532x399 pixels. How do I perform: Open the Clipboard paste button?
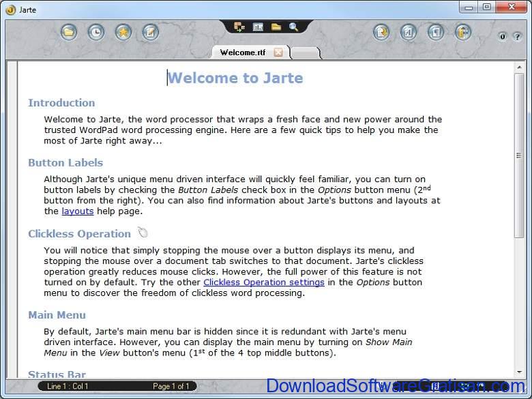coord(463,33)
